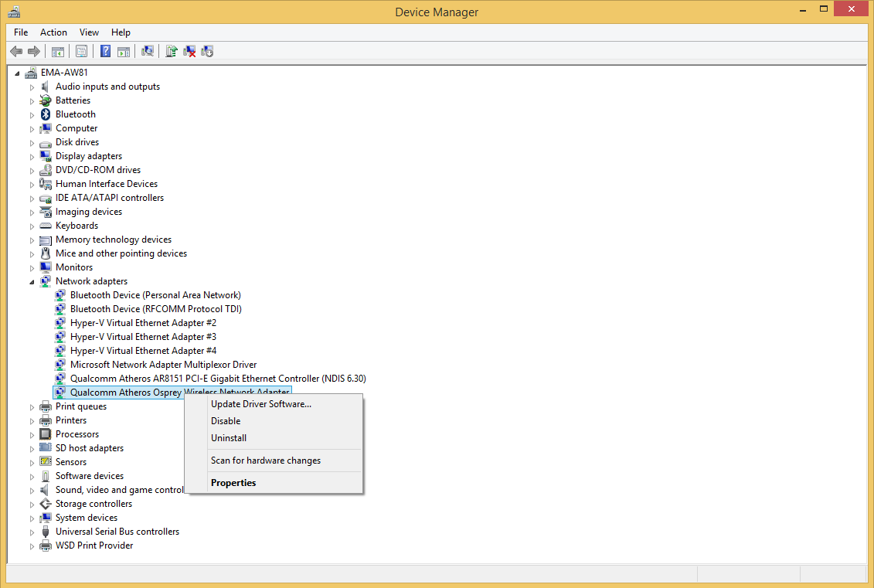Select Hyper-V Virtual Ethernet Adapter #3
The image size is (874, 588).
(x=143, y=337)
